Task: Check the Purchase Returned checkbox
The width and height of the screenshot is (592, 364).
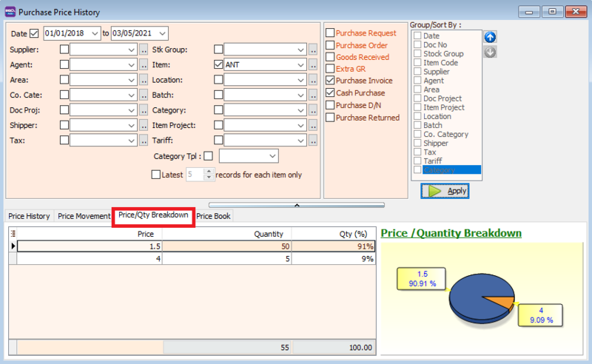Action: (330, 118)
